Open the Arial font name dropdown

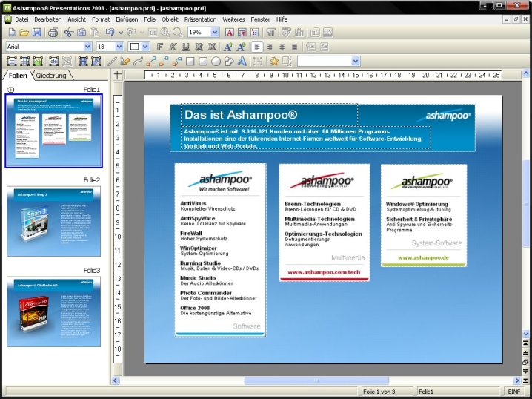(87, 47)
